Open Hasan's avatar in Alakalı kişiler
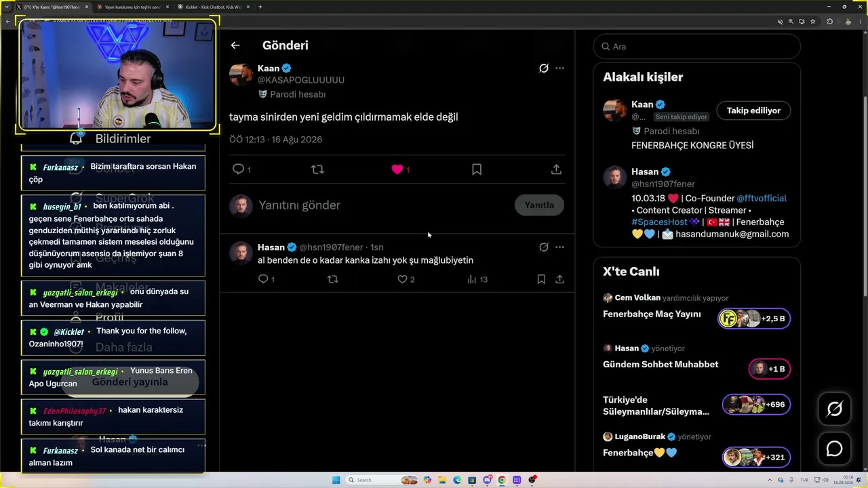This screenshot has width=868, height=488. 614,178
